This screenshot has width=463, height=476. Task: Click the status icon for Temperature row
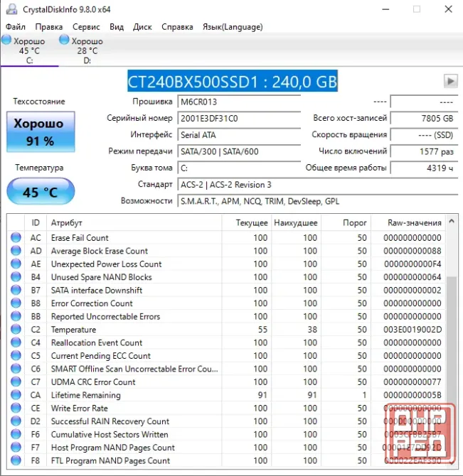16,329
